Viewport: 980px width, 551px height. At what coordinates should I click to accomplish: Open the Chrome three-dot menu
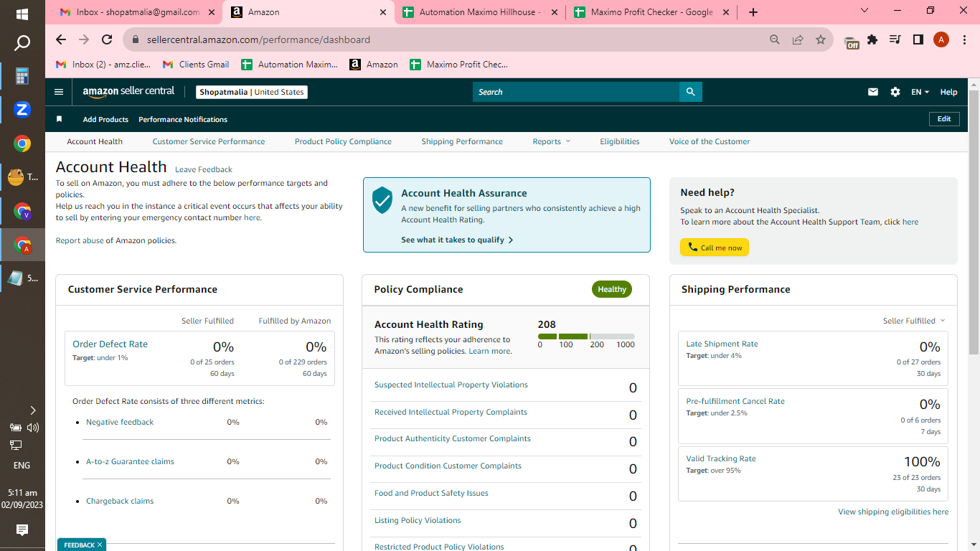963,39
